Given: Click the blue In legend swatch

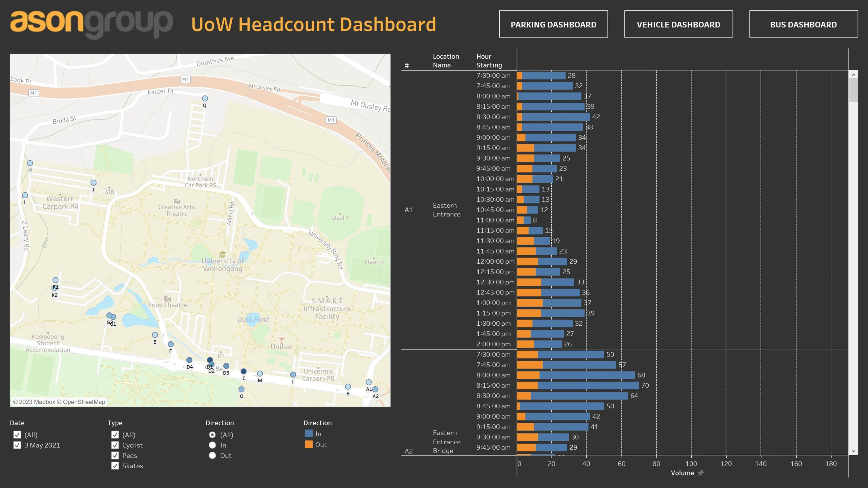Looking at the screenshot, I should tap(309, 433).
